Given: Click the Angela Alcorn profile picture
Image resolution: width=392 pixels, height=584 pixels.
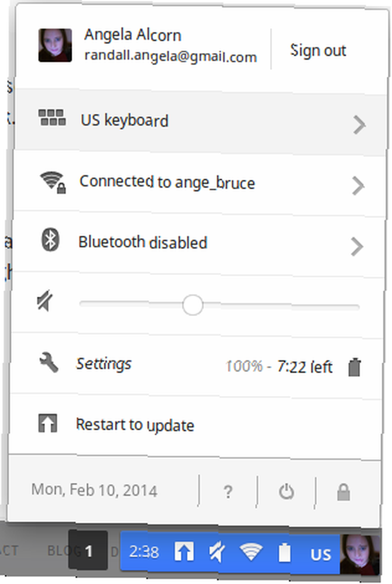Looking at the screenshot, I should coord(55,45).
